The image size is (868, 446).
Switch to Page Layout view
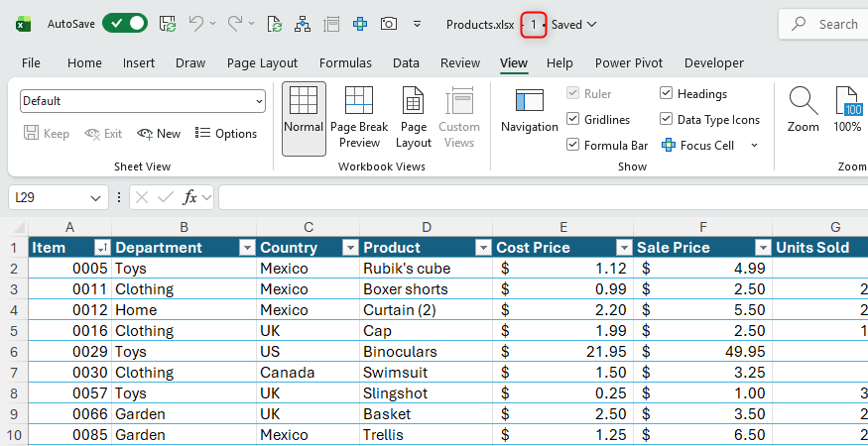pyautogui.click(x=413, y=118)
